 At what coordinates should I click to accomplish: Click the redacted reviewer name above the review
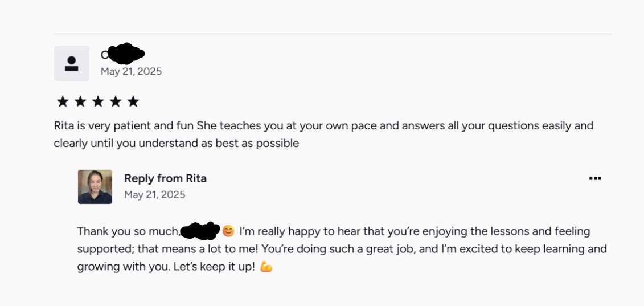pos(124,54)
